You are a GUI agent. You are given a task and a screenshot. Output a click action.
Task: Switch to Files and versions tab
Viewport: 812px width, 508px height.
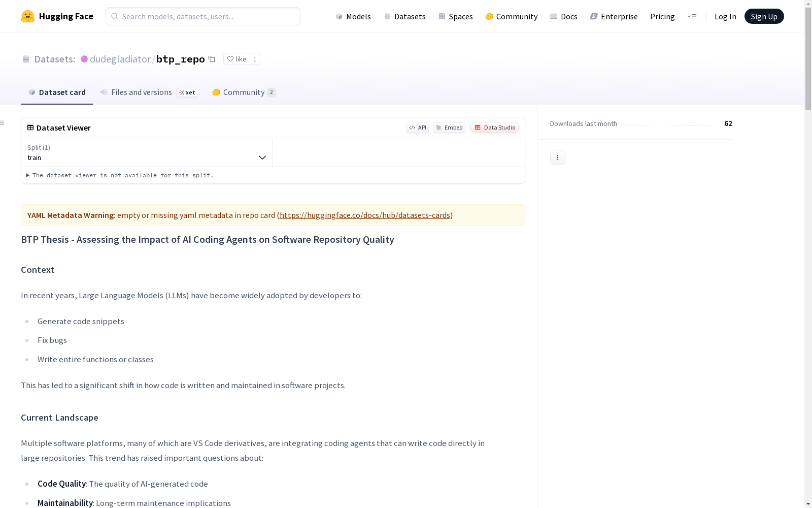pyautogui.click(x=149, y=92)
